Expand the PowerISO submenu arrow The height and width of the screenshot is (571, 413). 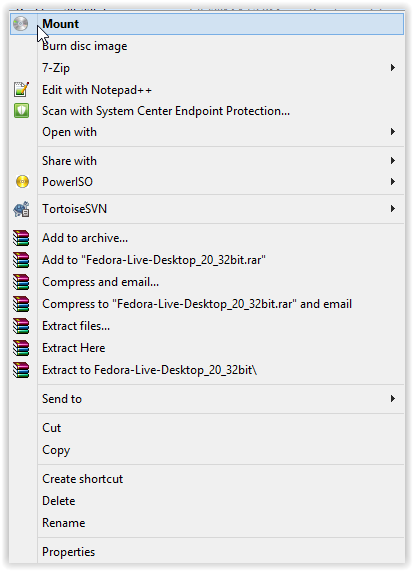coord(393,181)
